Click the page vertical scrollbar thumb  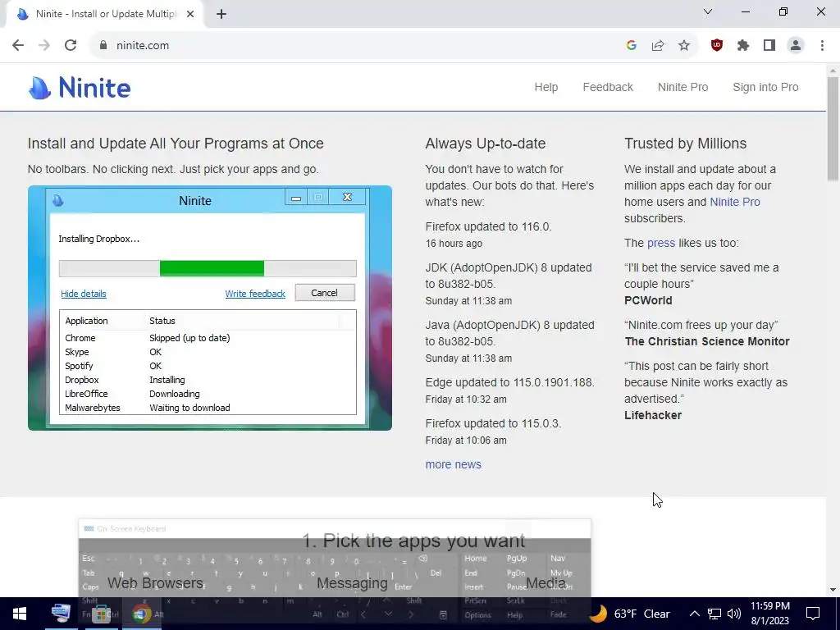(833, 129)
